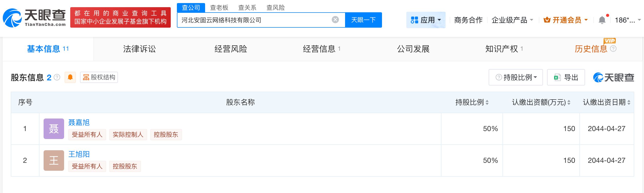The width and height of the screenshot is (644, 193).
Task: Switch to 查老板 search tab
Action: coord(219,8)
